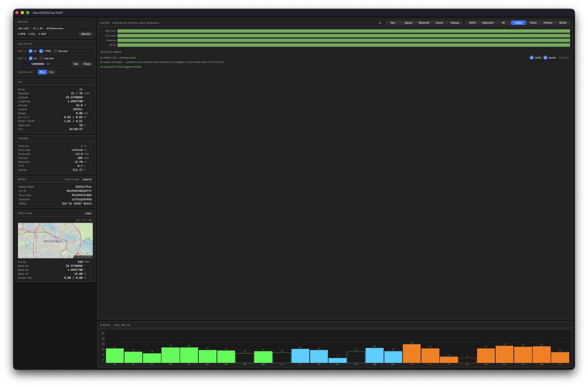Toggle the notify checkbox
Screen dimensions: 588x387
click(531, 58)
